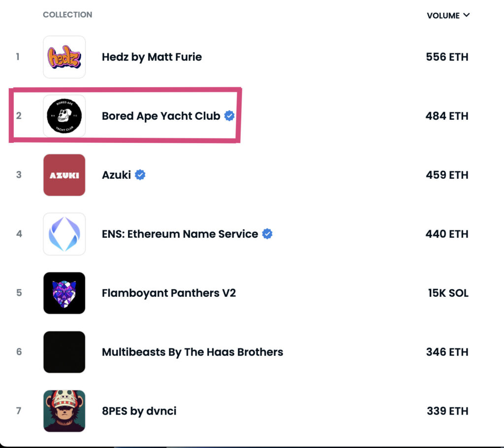Click the Bored Ape Yacht Club logo
Screen dimensions: 504x448
64,116
